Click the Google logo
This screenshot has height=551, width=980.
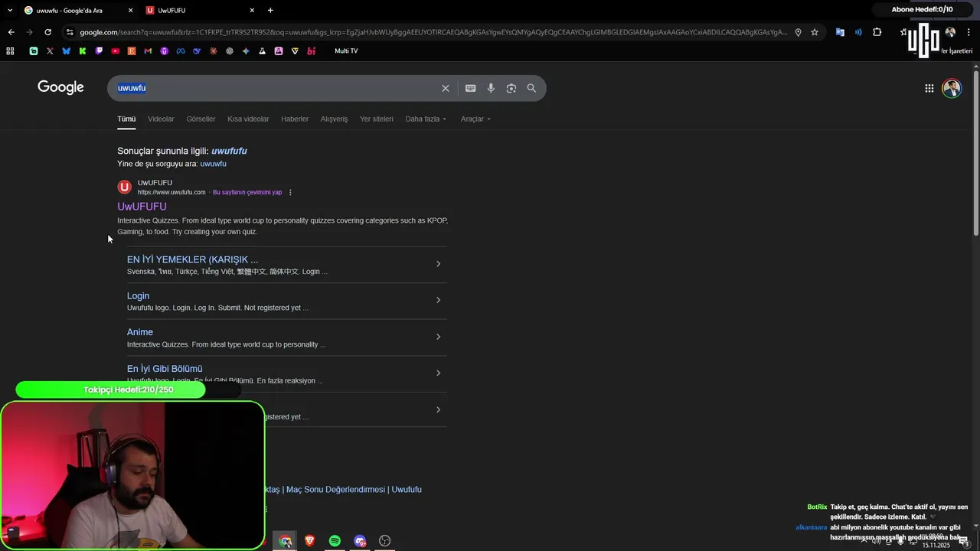pos(60,87)
